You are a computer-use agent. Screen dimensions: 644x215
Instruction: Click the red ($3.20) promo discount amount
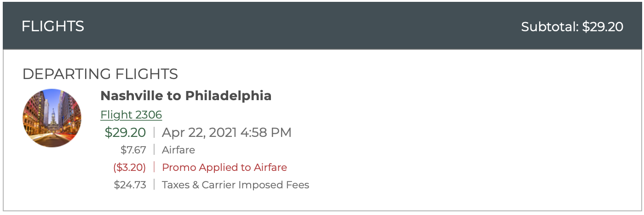pyautogui.click(x=130, y=168)
